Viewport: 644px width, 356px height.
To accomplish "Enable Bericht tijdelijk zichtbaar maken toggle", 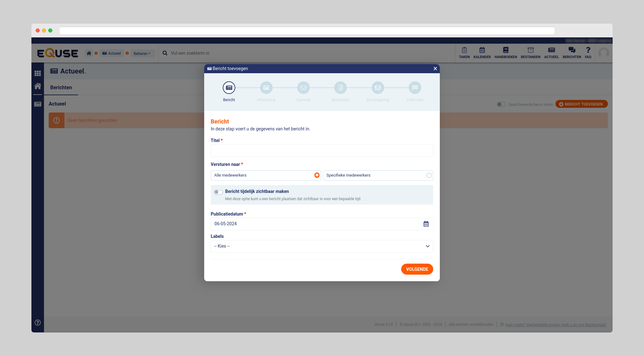I will [x=218, y=192].
